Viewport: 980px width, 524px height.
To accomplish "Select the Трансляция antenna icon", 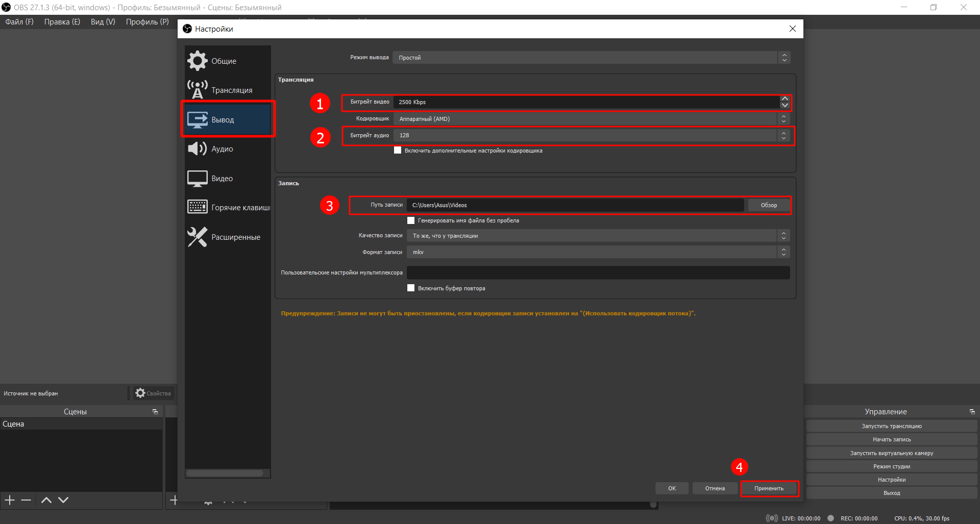I will 197,90.
